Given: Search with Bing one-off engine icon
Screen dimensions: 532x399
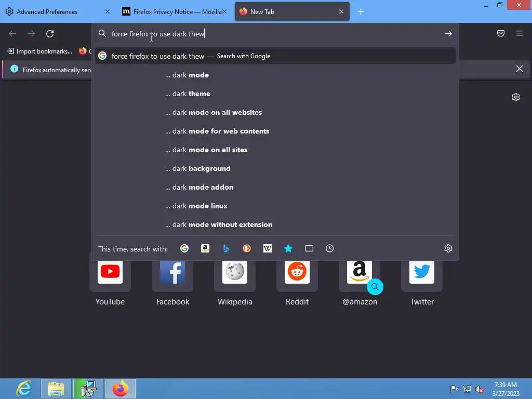Looking at the screenshot, I should (x=226, y=249).
